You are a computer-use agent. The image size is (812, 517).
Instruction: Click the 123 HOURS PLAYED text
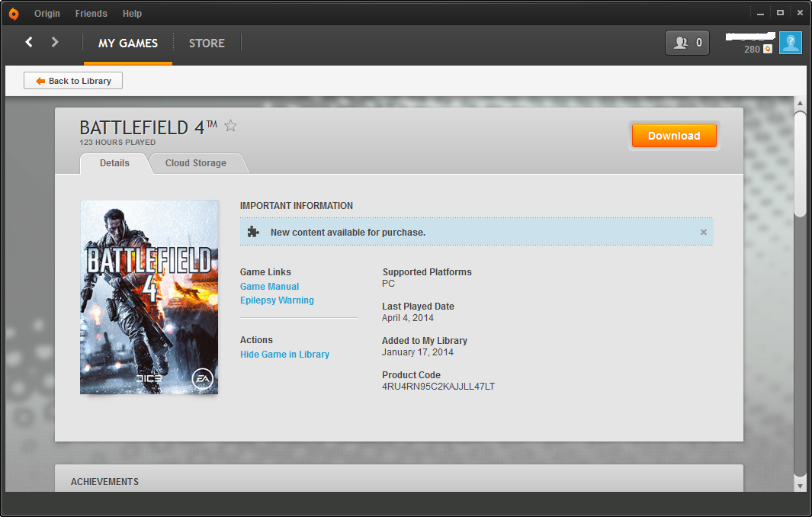point(117,143)
